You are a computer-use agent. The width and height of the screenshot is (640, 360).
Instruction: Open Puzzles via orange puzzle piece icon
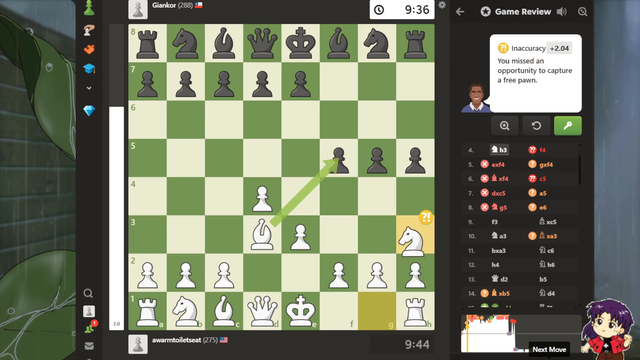tap(89, 49)
